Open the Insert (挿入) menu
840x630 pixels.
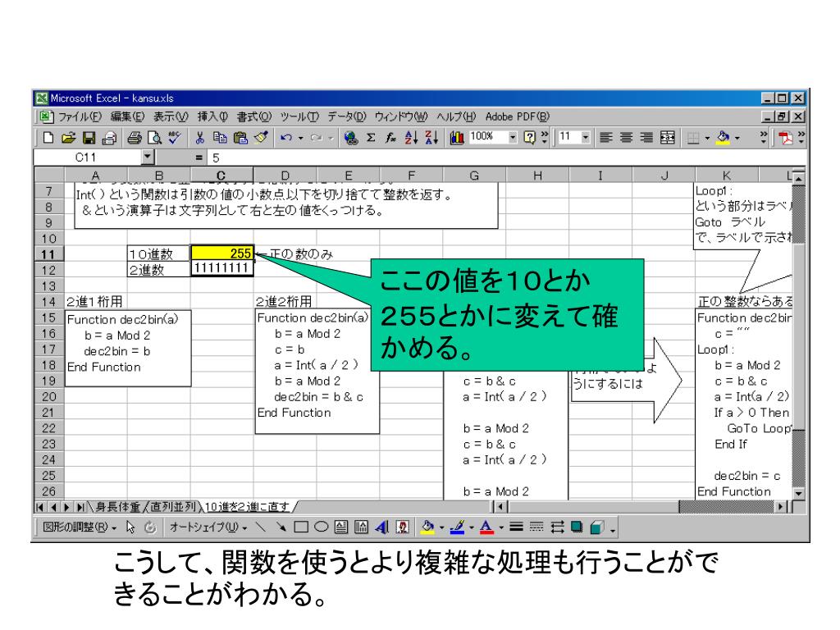tap(212, 116)
